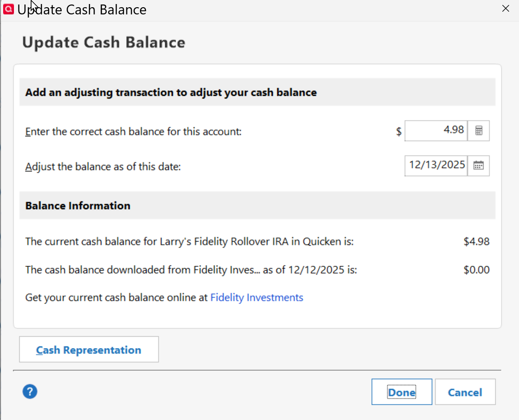Image resolution: width=519 pixels, height=420 pixels.
Task: Click the bold Update Cash Balance heading
Action: 104,43
